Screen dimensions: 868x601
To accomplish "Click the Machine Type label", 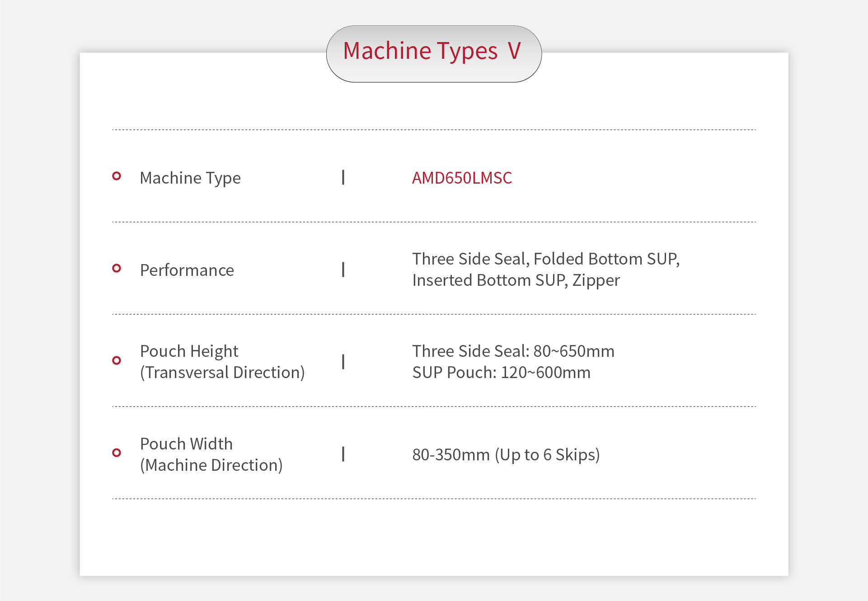I will click(190, 178).
